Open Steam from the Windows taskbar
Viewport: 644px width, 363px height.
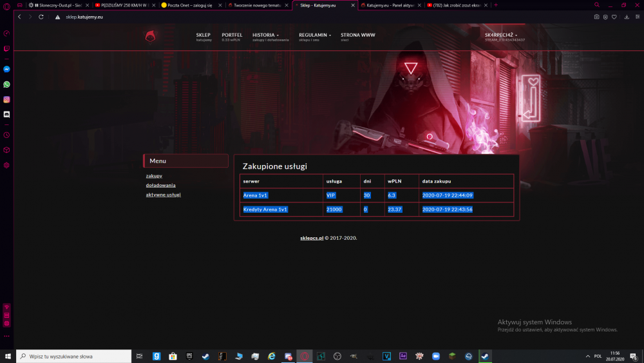[x=485, y=356]
